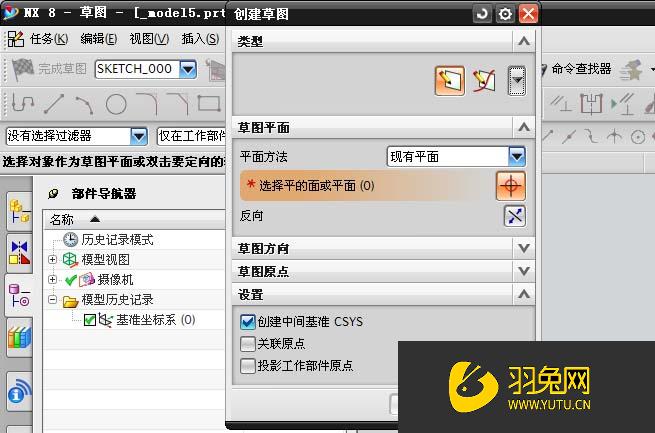Select the Chamfer tool
The image size is (655, 433).
point(178,104)
